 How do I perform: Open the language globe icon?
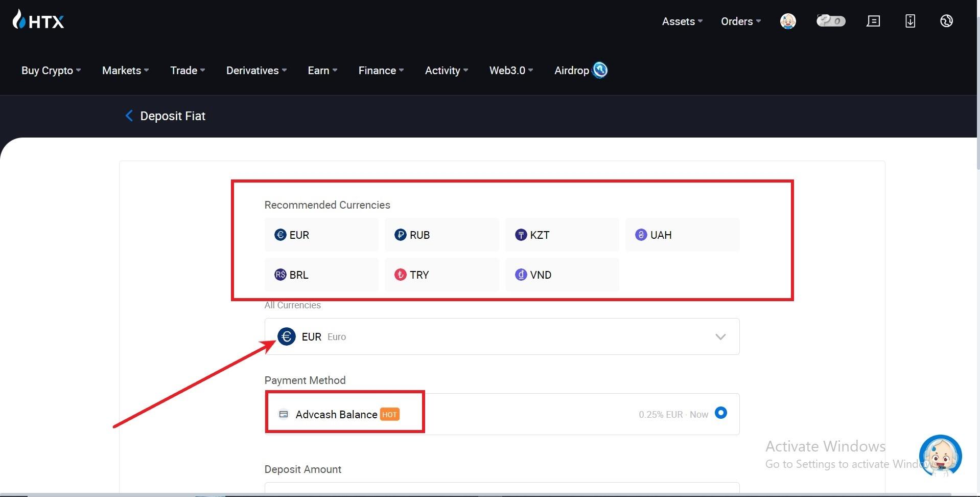point(946,21)
